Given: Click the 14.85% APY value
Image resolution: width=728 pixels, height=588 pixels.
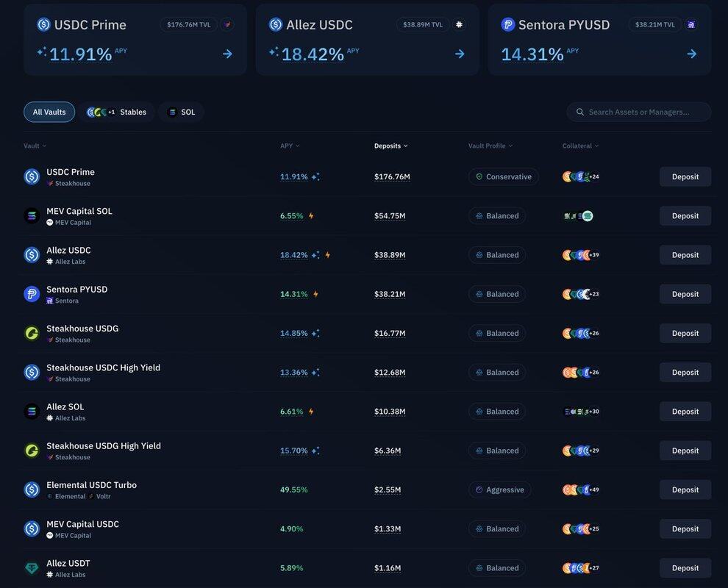Looking at the screenshot, I should point(294,333).
